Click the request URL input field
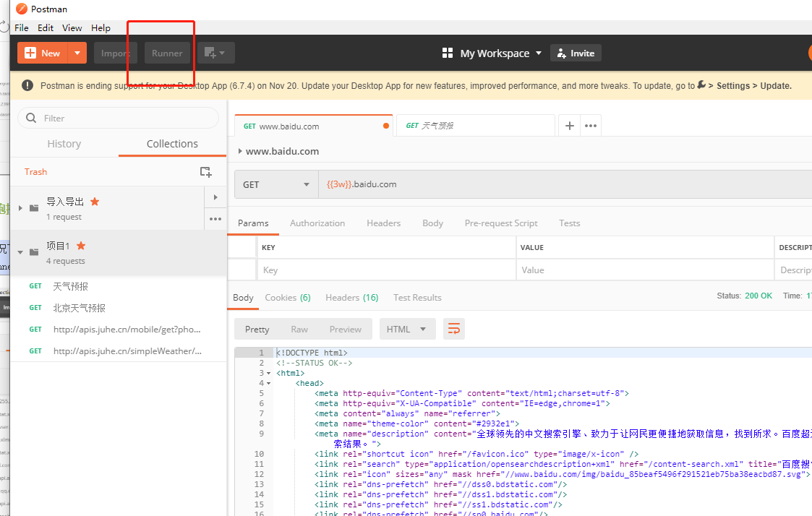Viewport: 812px width, 516px height. pos(565,184)
